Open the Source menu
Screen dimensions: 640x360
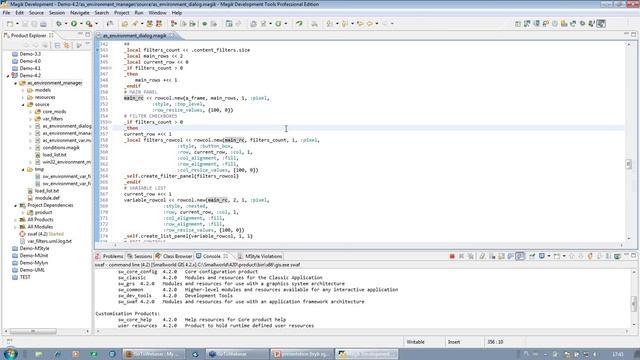pyautogui.click(x=36, y=13)
